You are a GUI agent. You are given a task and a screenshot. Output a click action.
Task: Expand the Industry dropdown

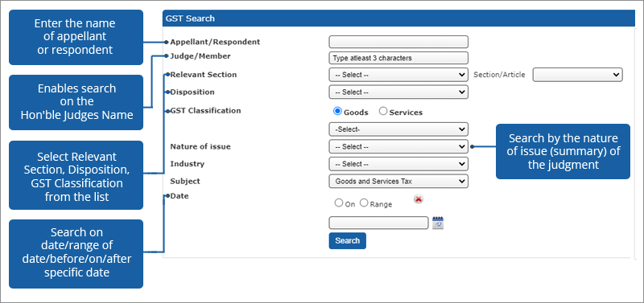pyautogui.click(x=398, y=164)
